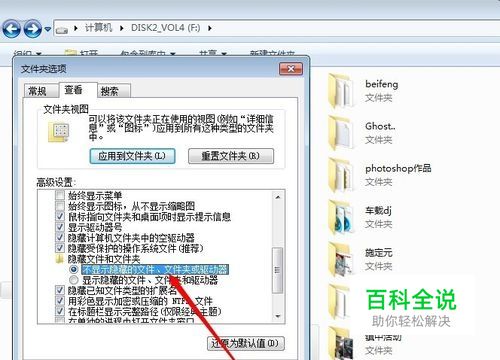Select 计算机 in the address bar
500x360 pixels.
[98, 28]
